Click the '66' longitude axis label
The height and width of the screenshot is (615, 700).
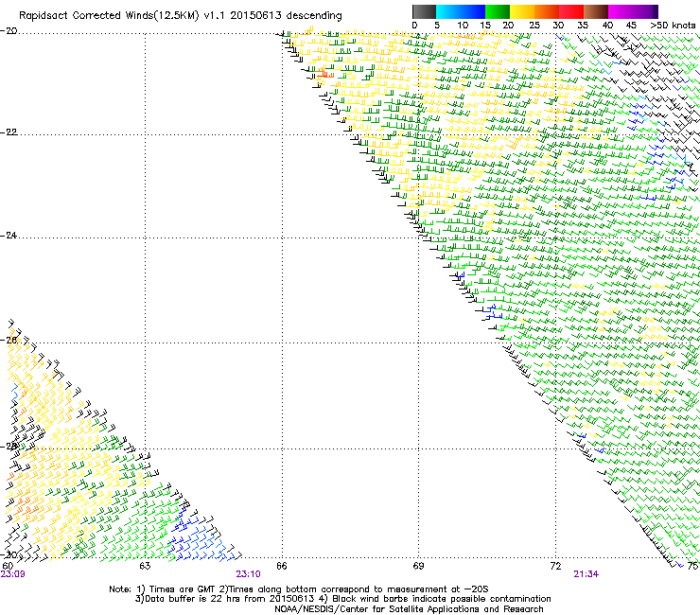[x=282, y=566]
